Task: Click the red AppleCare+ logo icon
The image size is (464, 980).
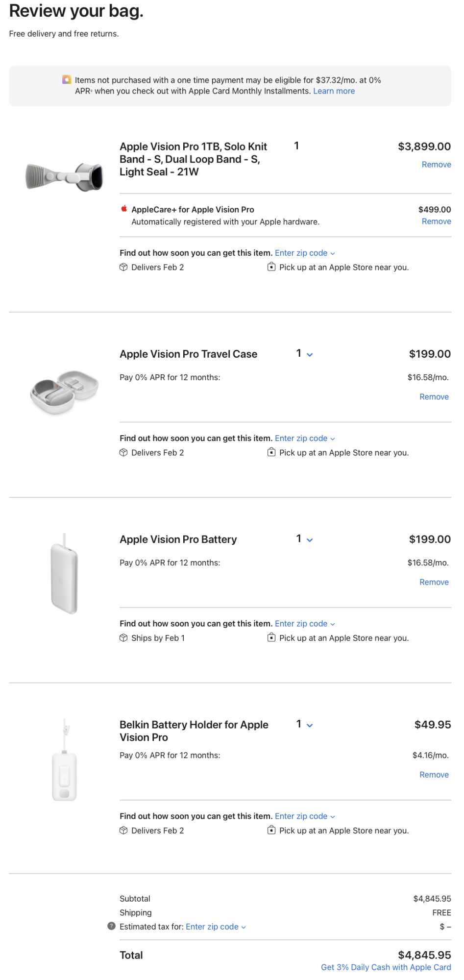Action: (x=124, y=209)
